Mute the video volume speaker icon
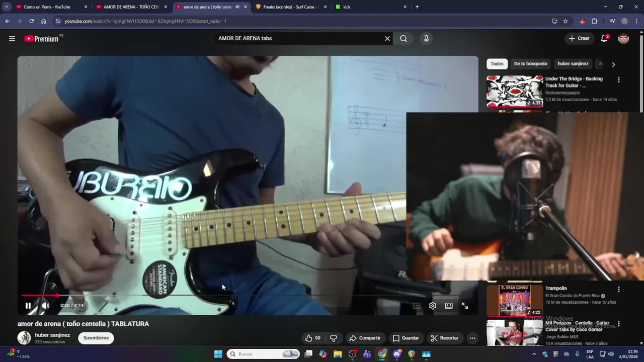The width and height of the screenshot is (644, 362). [x=45, y=305]
